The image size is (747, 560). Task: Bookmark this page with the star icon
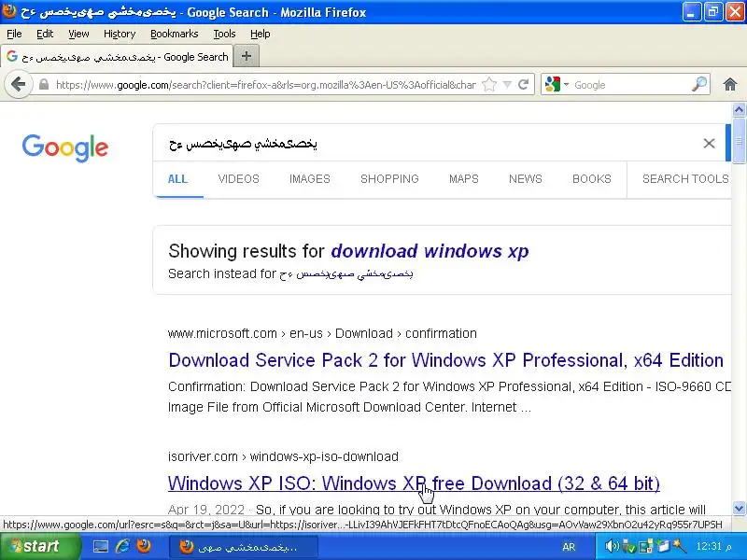tap(489, 85)
